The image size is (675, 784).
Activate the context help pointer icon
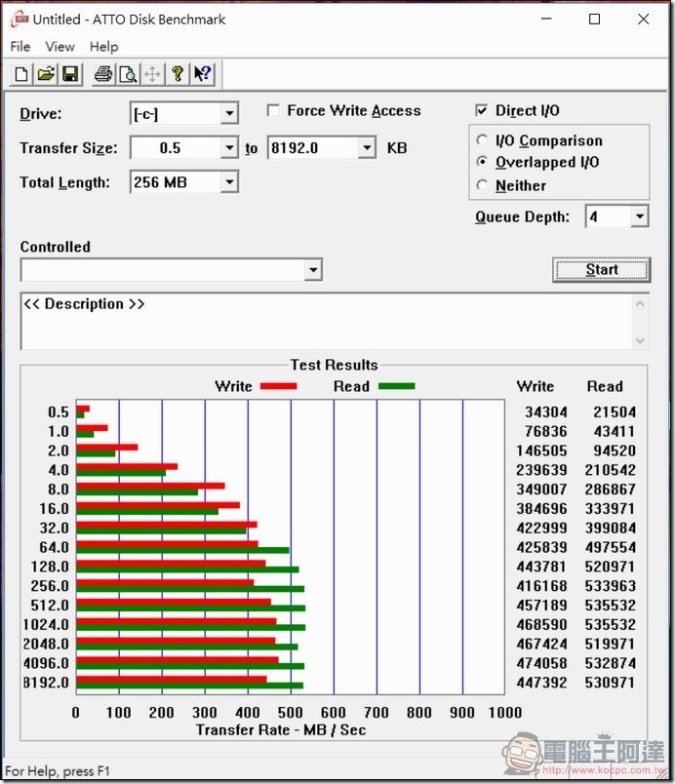click(x=202, y=74)
